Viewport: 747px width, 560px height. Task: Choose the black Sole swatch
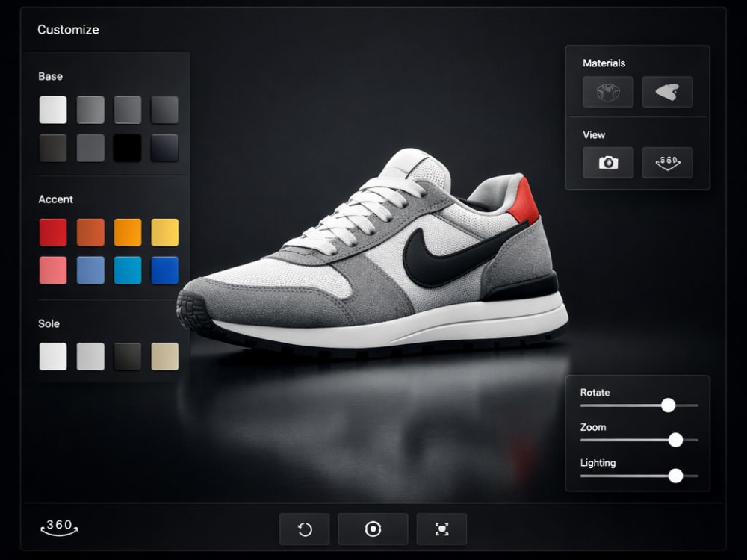tap(128, 356)
